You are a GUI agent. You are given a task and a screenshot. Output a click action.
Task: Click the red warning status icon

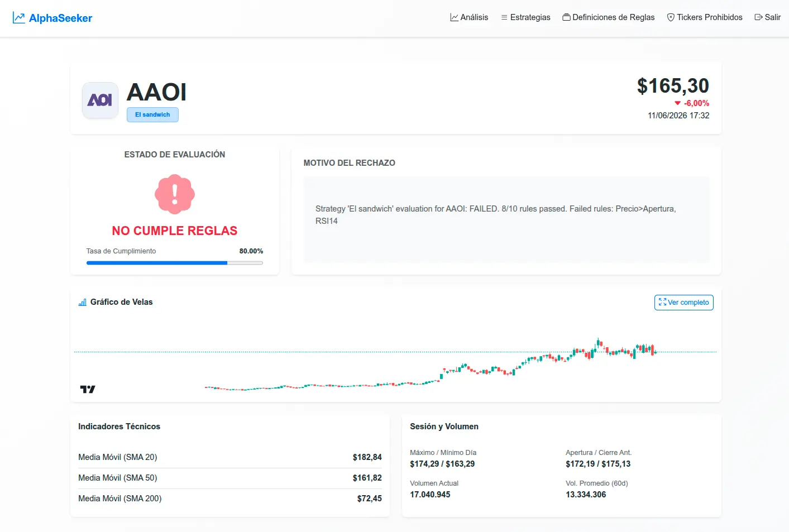(175, 194)
